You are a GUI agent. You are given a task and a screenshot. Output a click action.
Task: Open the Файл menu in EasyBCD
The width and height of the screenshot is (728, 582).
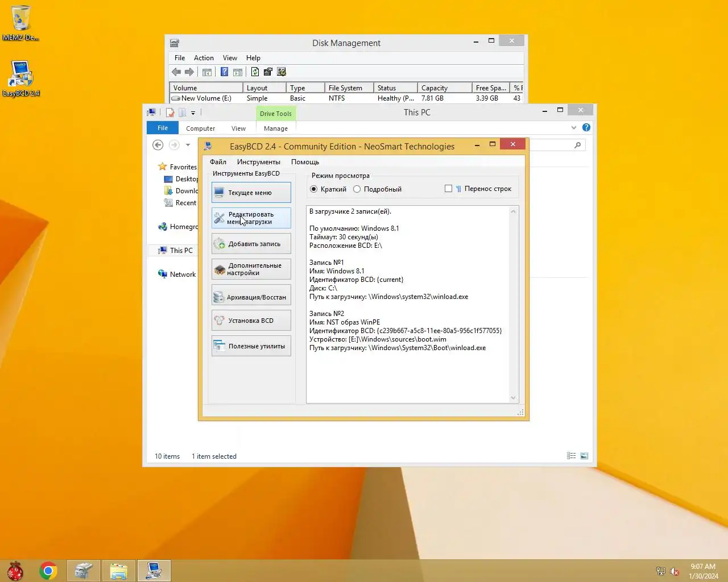[x=218, y=162]
